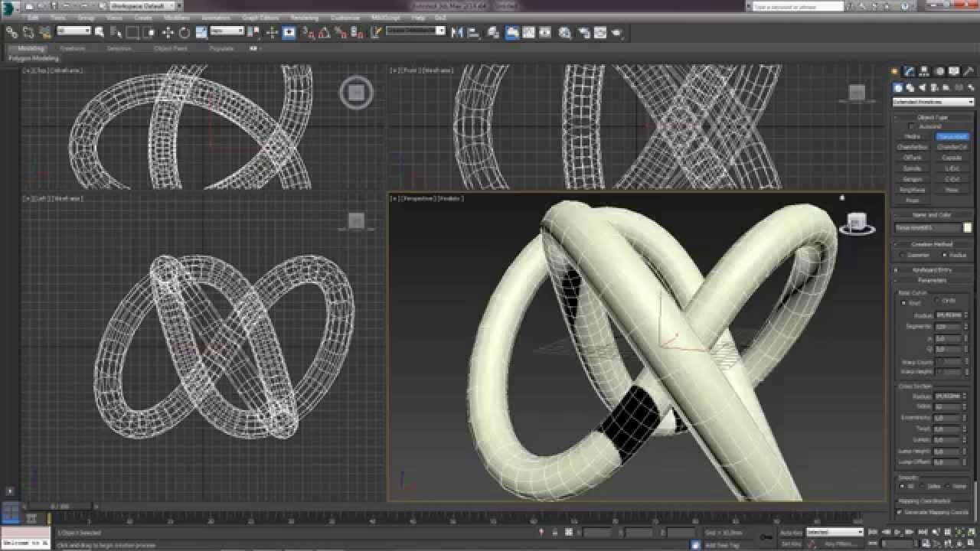This screenshot has width=980, height=551.
Task: Open the Rendering menu
Action: click(304, 17)
